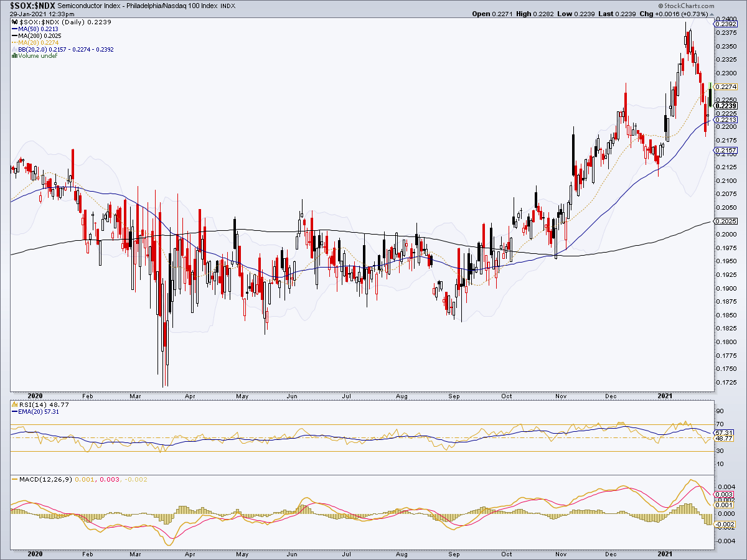Click the orange 48.77 tag on RSI axis
Image resolution: width=747 pixels, height=560 pixels.
click(723, 439)
